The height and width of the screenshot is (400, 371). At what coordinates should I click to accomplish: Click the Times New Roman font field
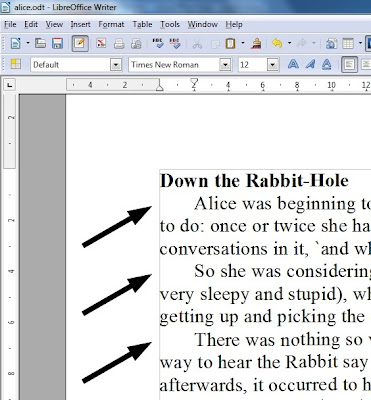(x=174, y=64)
